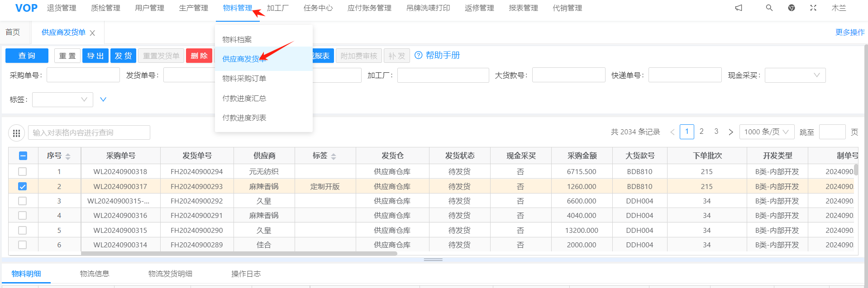Viewport: 868px width, 288px height.
Task: Open the 现金采买 dropdown
Action: tap(795, 75)
